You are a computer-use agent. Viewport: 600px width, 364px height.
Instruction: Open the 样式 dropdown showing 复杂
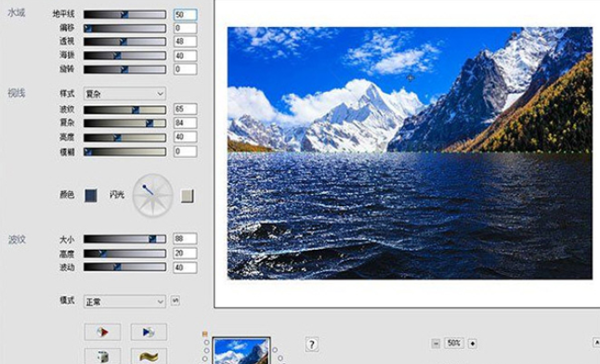pyautogui.click(x=124, y=94)
